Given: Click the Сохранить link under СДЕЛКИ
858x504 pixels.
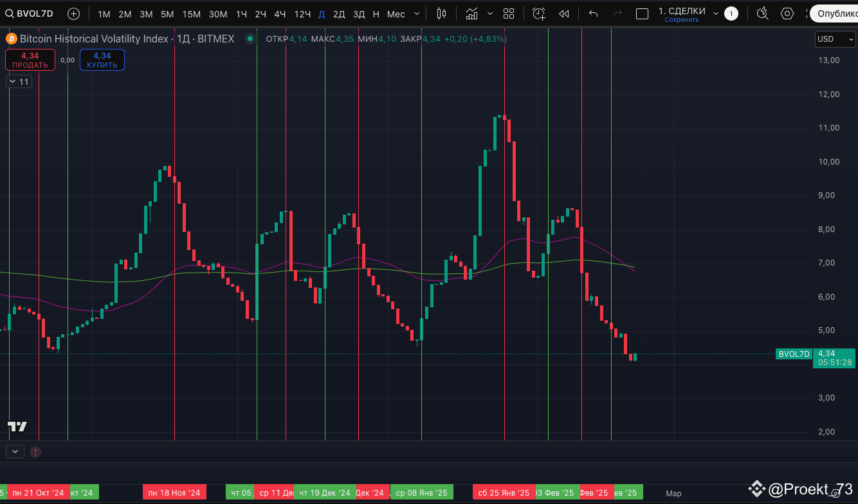Looking at the screenshot, I should coord(681,19).
